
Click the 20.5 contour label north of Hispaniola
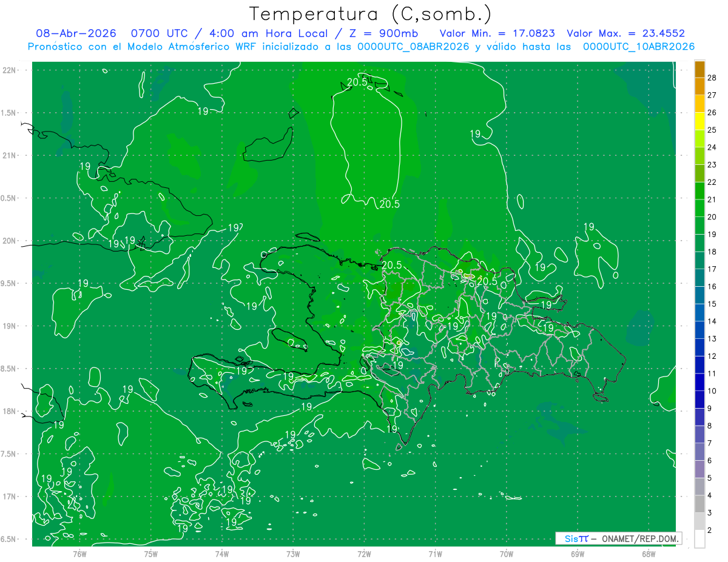point(389,204)
